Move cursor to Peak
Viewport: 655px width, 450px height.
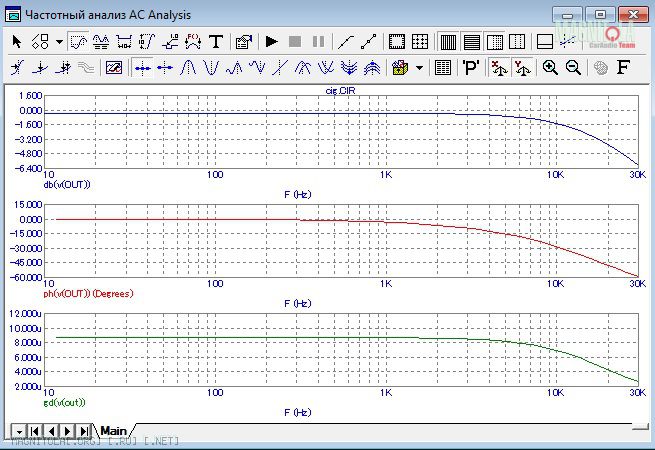[188, 67]
